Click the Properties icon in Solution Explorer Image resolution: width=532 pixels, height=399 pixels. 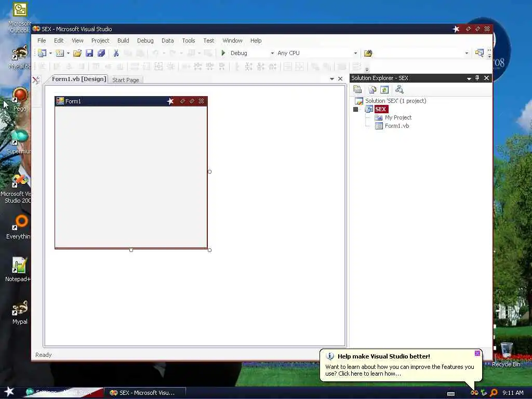pyautogui.click(x=357, y=89)
